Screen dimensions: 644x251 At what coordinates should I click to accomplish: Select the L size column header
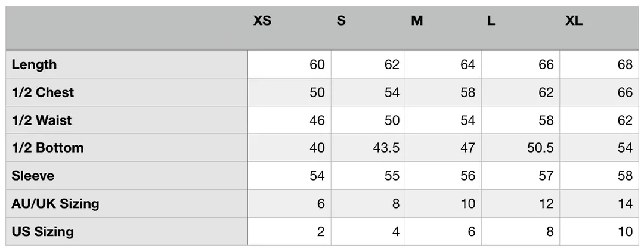click(491, 20)
